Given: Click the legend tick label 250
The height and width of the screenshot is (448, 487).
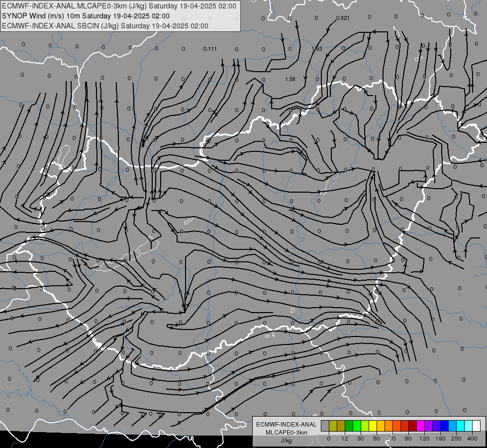Looking at the screenshot, I should click(456, 439).
